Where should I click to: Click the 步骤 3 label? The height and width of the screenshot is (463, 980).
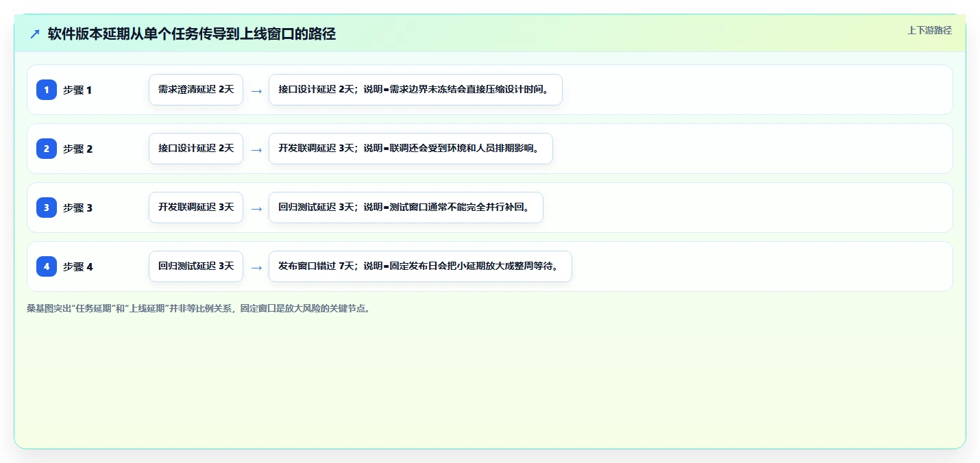77,208
